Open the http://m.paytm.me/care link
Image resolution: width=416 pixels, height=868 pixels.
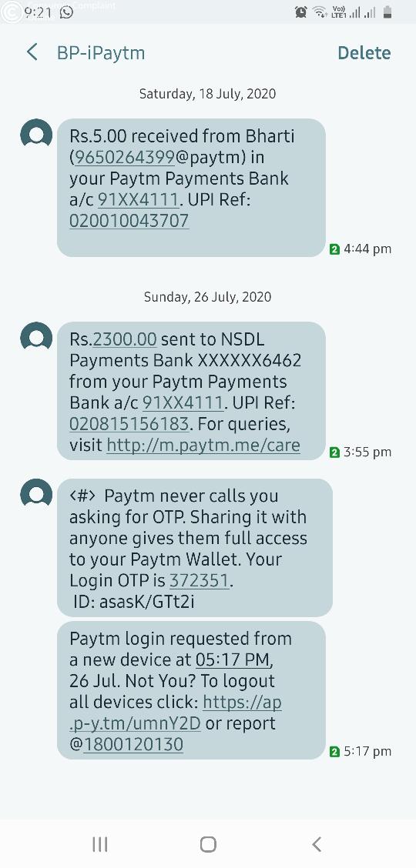point(203,445)
